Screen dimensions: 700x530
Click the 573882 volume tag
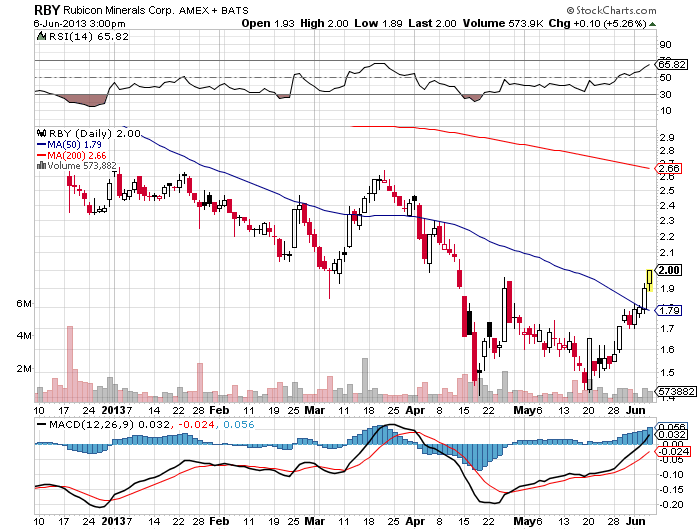(x=675, y=392)
